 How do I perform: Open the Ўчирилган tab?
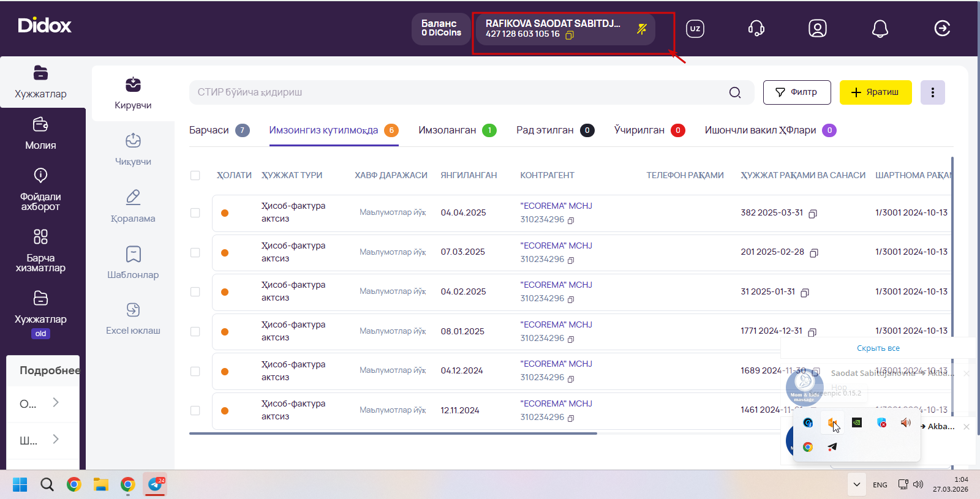pos(650,130)
